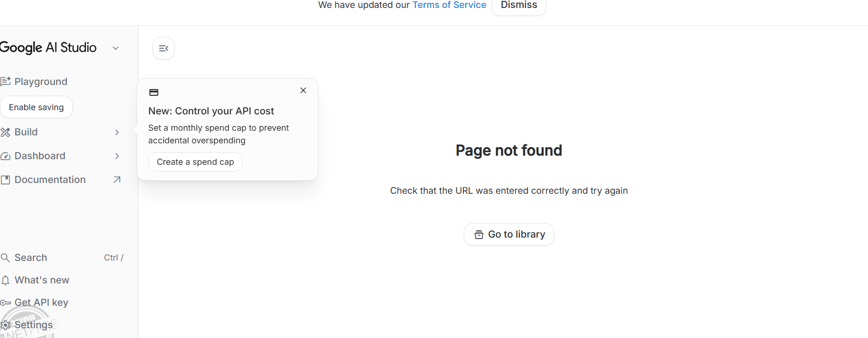Click the Dashboard gauge icon
This screenshot has width=868, height=338.
coord(6,156)
